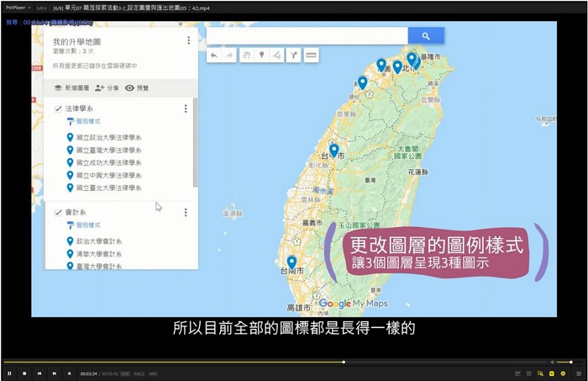Select 國立政治大學法律學系 in the layer list

tap(108, 137)
